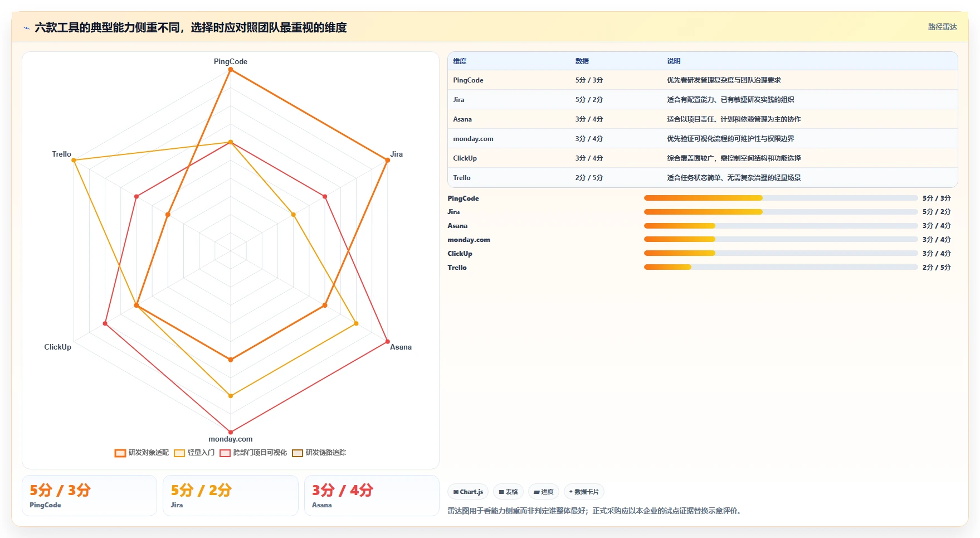Click the Asana axis label on radar
Image resolution: width=980 pixels, height=538 pixels.
[401, 347]
